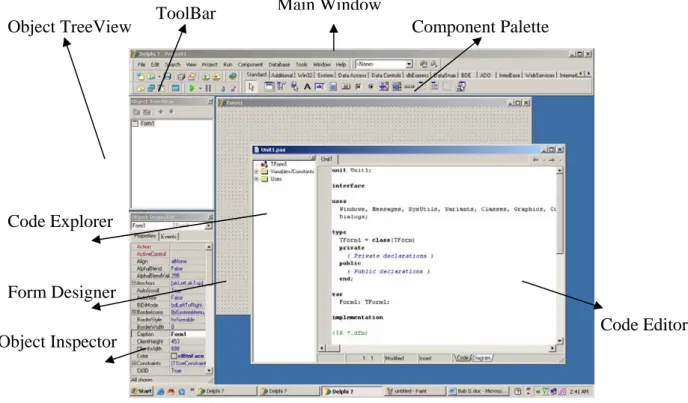Screen dimensions: 688x403
Task: Click Add file to project icon
Action: (x=206, y=76)
